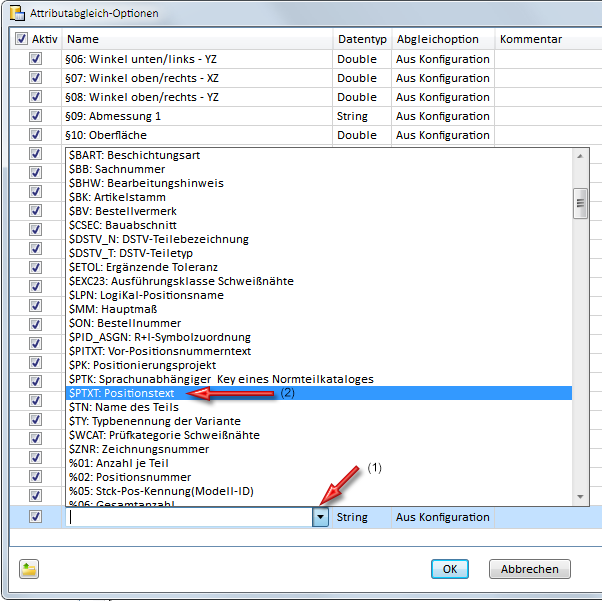
Task: Toggle the Aktiv checkbox in the highlighted bottom row
Action: point(35,517)
